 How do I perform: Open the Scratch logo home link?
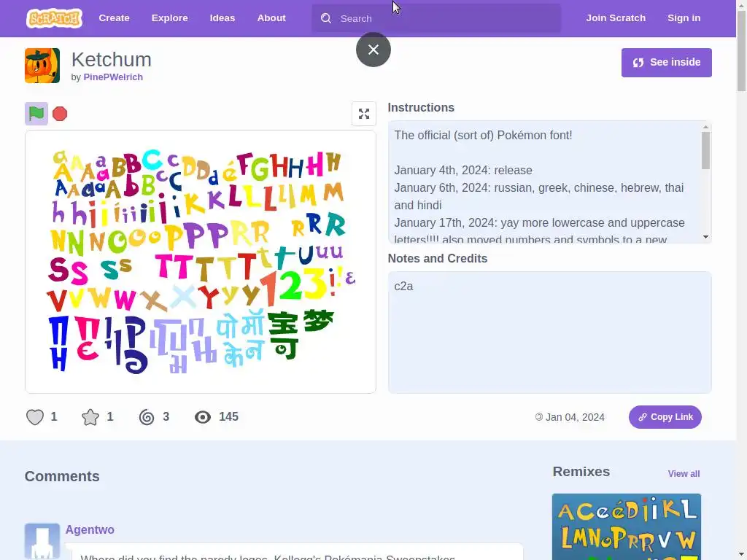(54, 18)
